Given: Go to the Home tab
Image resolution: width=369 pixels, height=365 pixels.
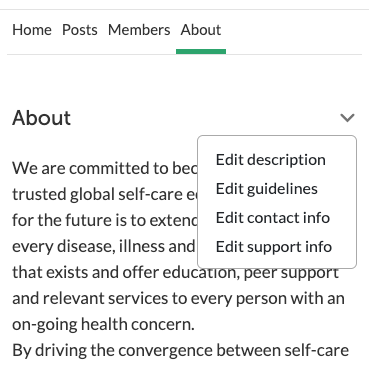Looking at the screenshot, I should [x=32, y=30].
